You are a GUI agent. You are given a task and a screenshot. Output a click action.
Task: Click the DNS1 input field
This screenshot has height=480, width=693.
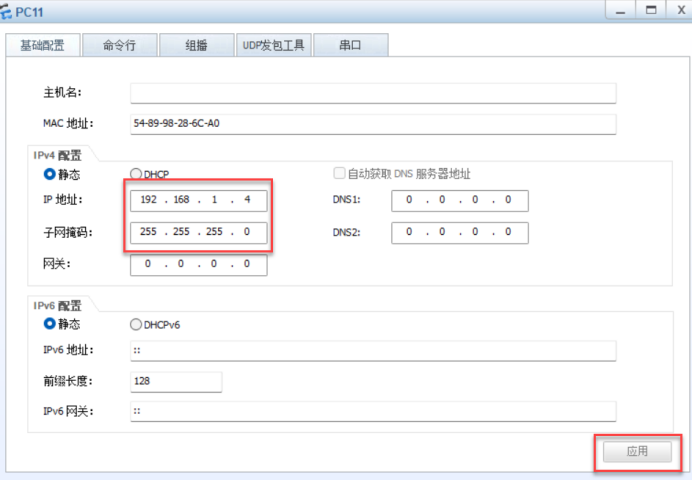click(459, 201)
